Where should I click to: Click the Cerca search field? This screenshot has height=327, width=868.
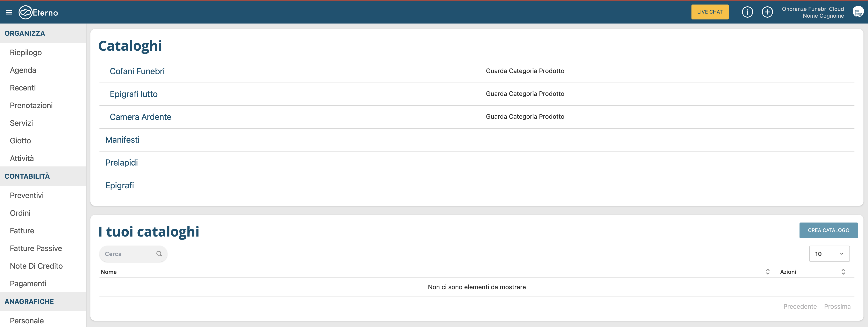(x=128, y=254)
